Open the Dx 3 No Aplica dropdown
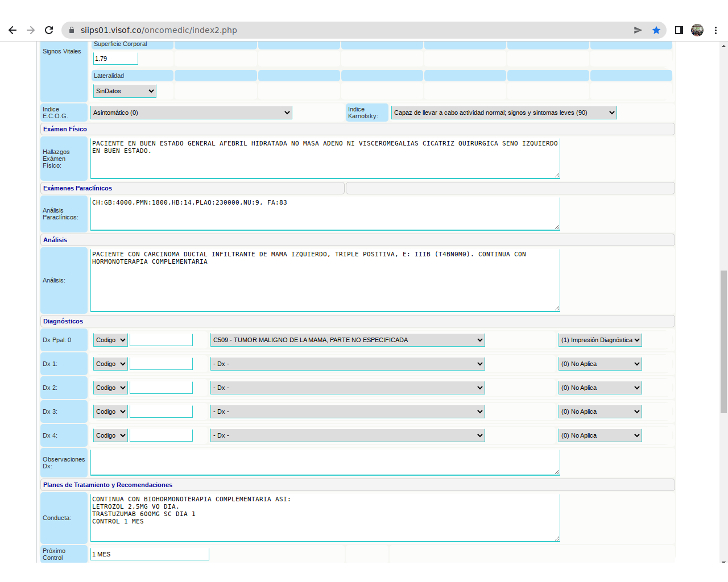728x582 pixels. tap(600, 411)
